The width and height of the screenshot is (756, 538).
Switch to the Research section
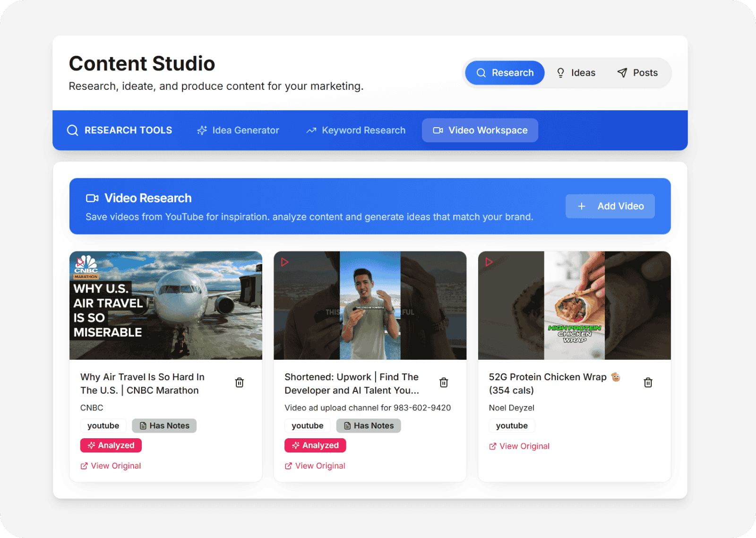505,73
